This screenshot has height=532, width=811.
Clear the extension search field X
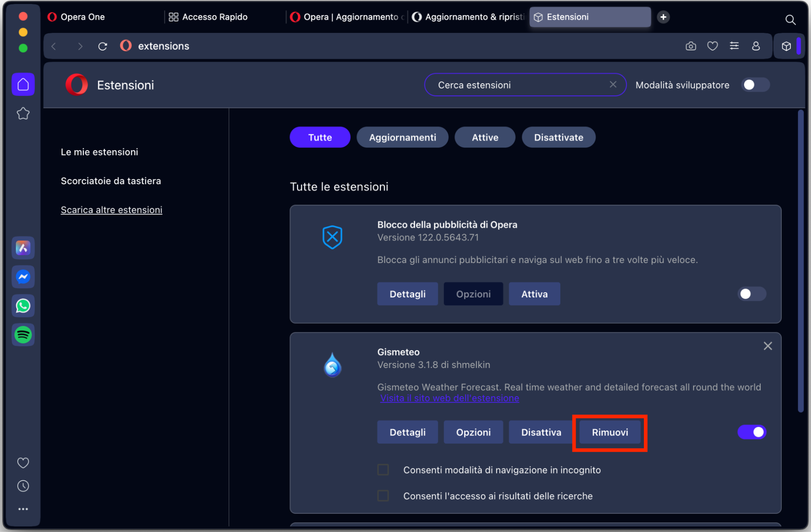pos(613,84)
